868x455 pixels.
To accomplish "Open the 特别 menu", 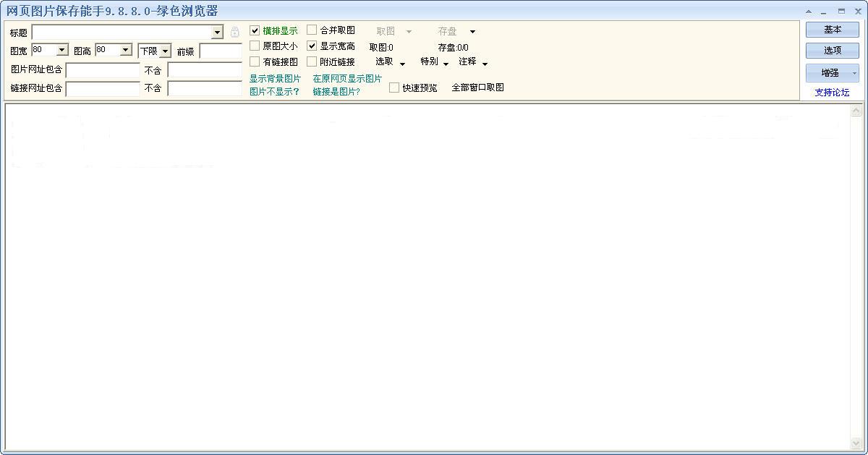I will pos(446,64).
